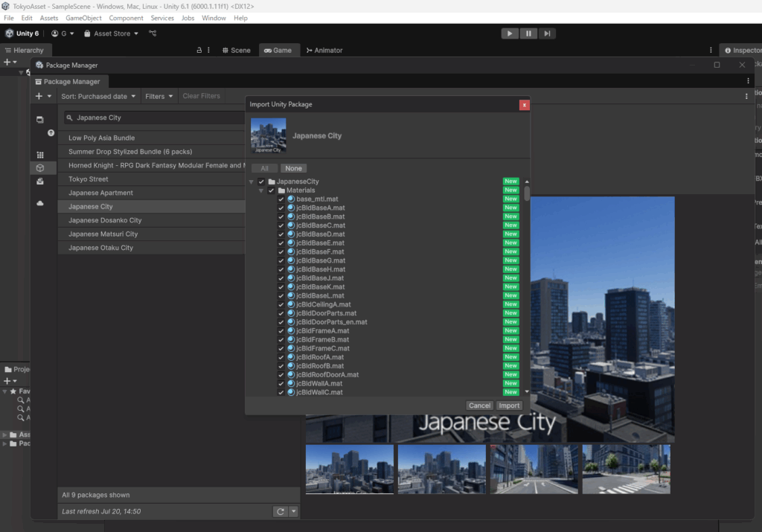Click the Hierarchy create plus dropdown
The height and width of the screenshot is (532, 762).
point(10,63)
